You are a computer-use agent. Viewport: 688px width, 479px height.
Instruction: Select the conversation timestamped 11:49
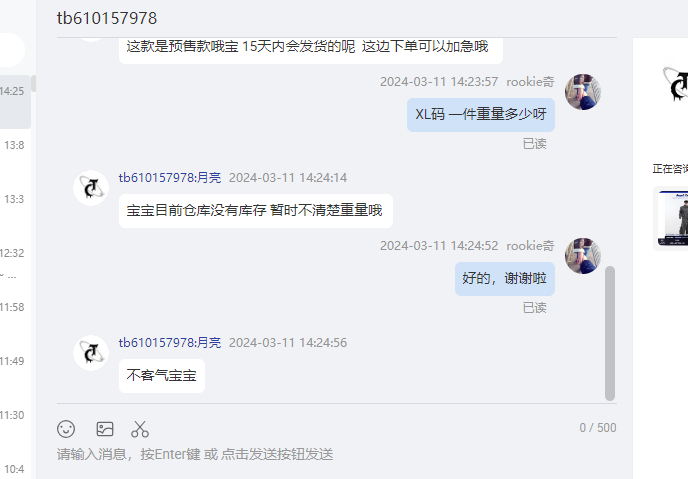pos(15,372)
